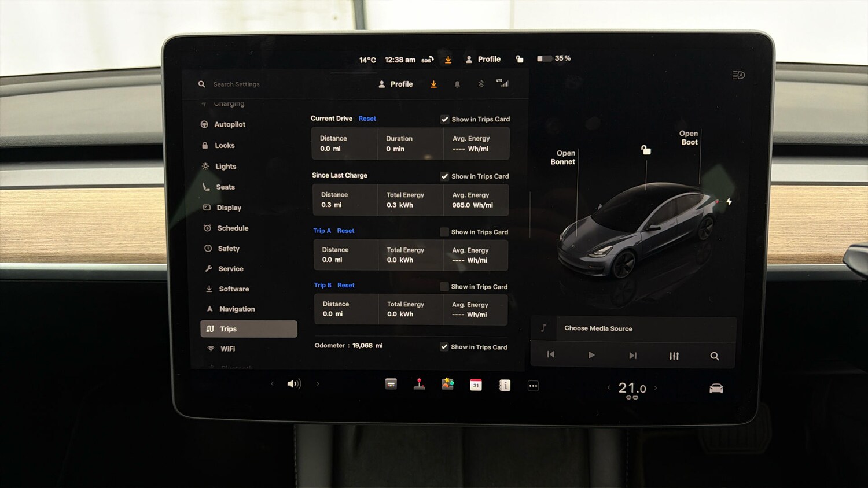
Task: Tap the media search magnifier icon
Action: [715, 356]
